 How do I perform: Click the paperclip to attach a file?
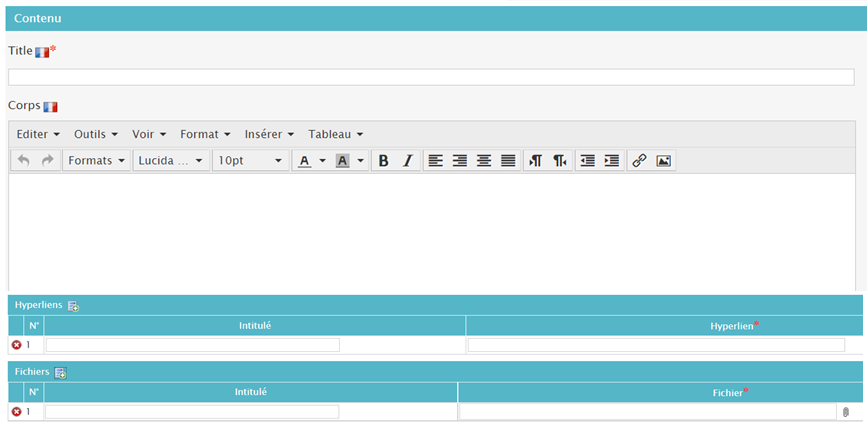(x=846, y=412)
